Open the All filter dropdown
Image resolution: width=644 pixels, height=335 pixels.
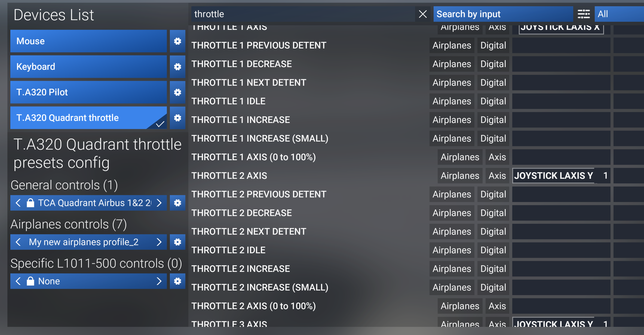pos(619,14)
